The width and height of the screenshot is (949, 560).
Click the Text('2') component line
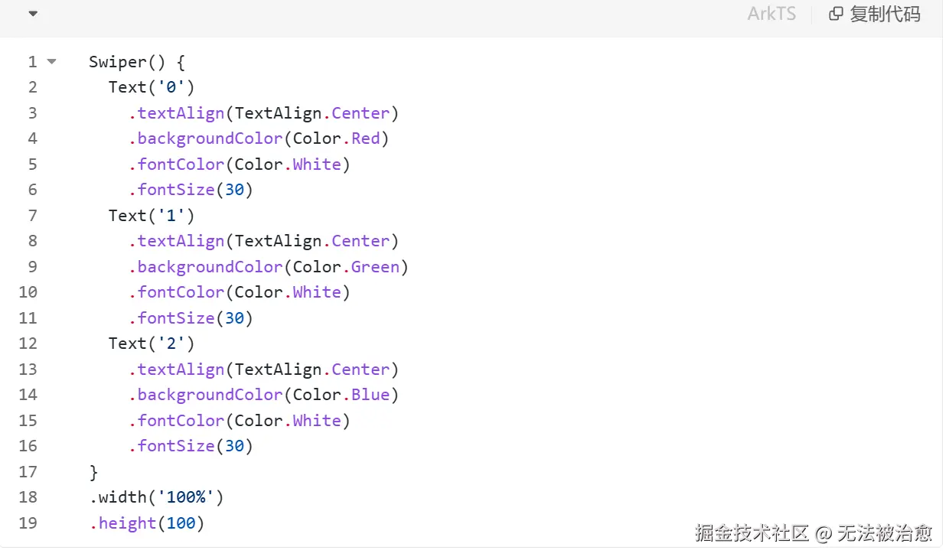[x=152, y=343]
